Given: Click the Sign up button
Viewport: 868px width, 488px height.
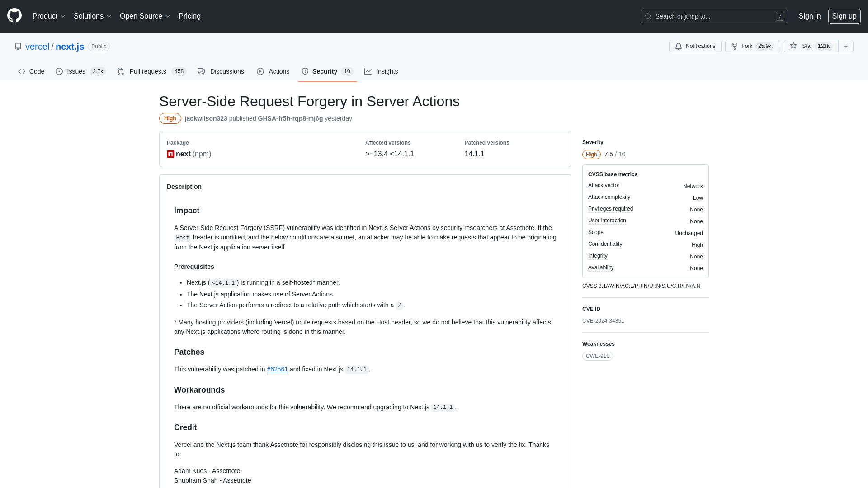Looking at the screenshot, I should point(844,16).
